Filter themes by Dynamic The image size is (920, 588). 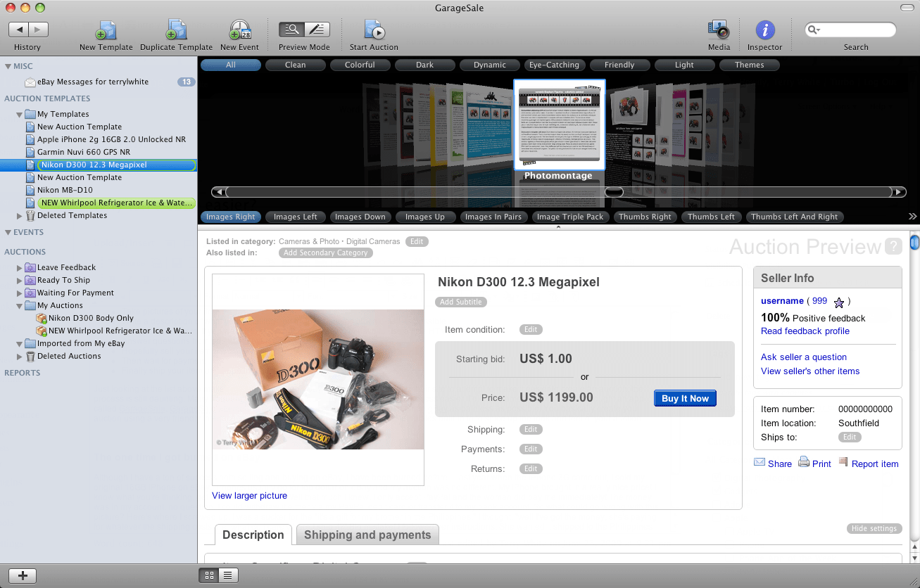pos(490,65)
